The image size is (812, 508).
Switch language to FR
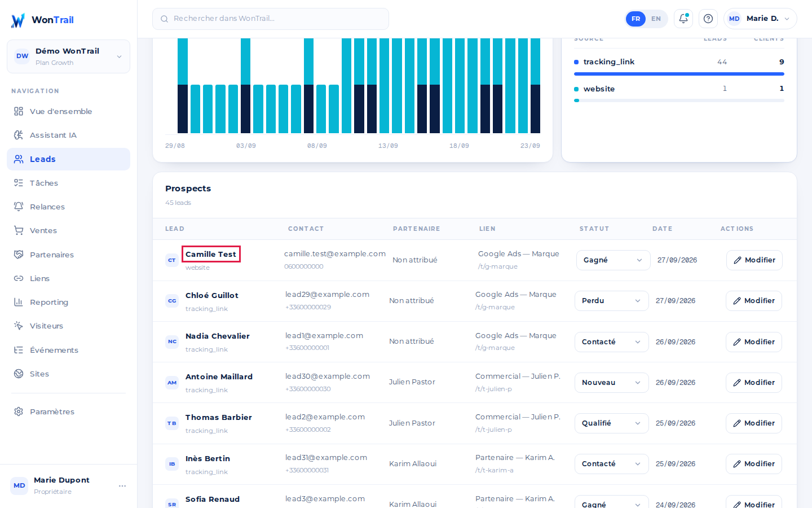pyautogui.click(x=636, y=19)
